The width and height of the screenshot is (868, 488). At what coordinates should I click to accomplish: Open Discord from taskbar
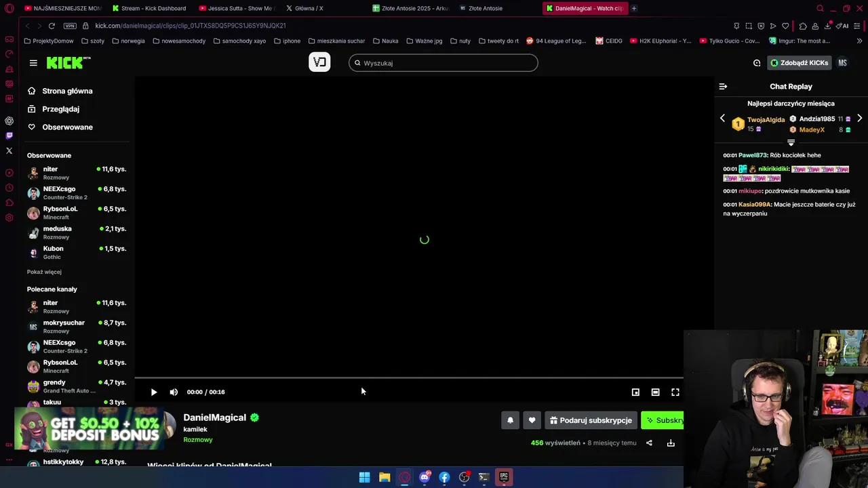point(425,477)
